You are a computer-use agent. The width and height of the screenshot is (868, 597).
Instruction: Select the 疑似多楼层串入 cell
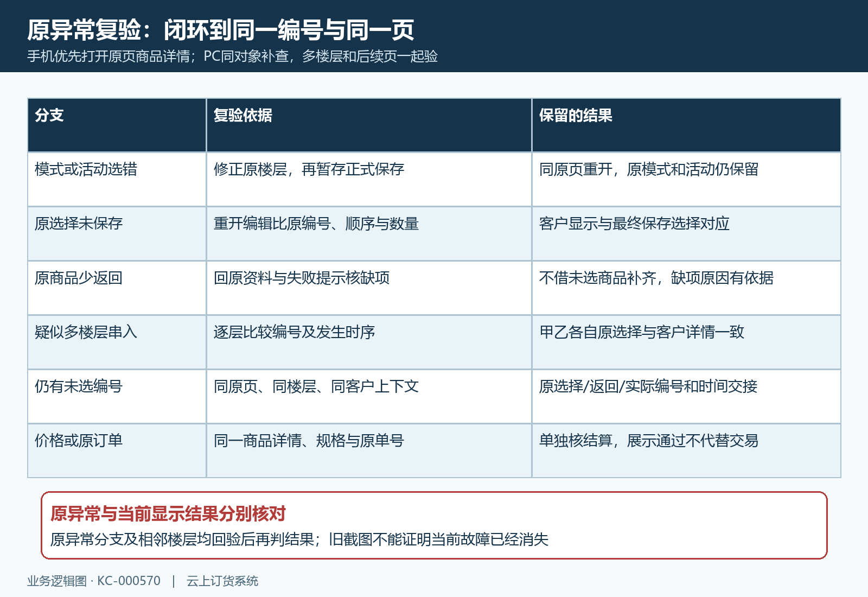tap(117, 342)
